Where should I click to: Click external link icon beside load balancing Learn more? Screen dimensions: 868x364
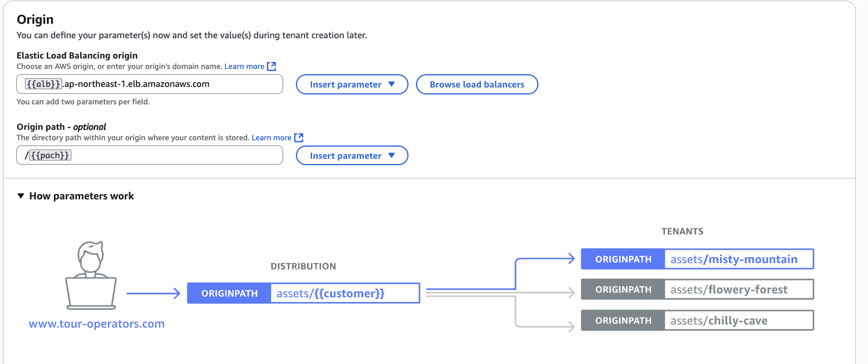pyautogui.click(x=272, y=66)
